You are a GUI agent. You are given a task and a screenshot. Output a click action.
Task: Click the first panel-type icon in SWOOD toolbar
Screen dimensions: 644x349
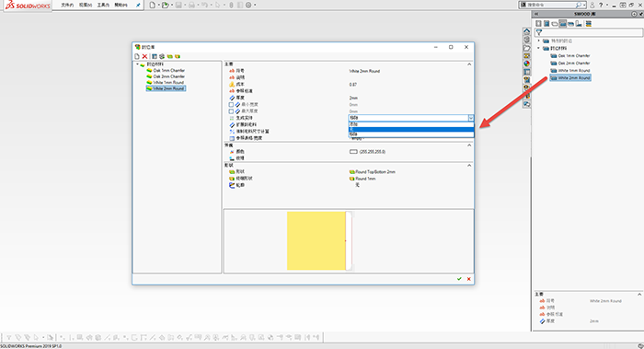[538, 24]
